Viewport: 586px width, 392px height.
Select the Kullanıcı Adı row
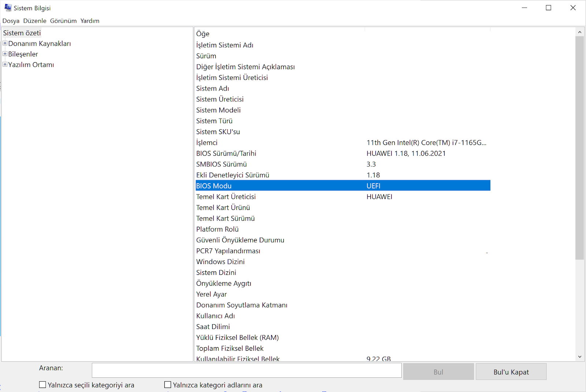343,316
